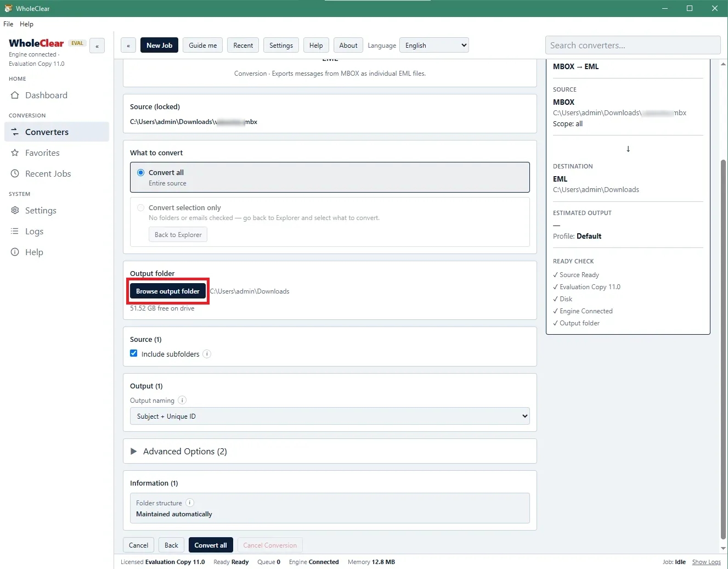The image size is (728, 569).
Task: Click the Settings gear icon in sidebar
Action: pyautogui.click(x=15, y=211)
